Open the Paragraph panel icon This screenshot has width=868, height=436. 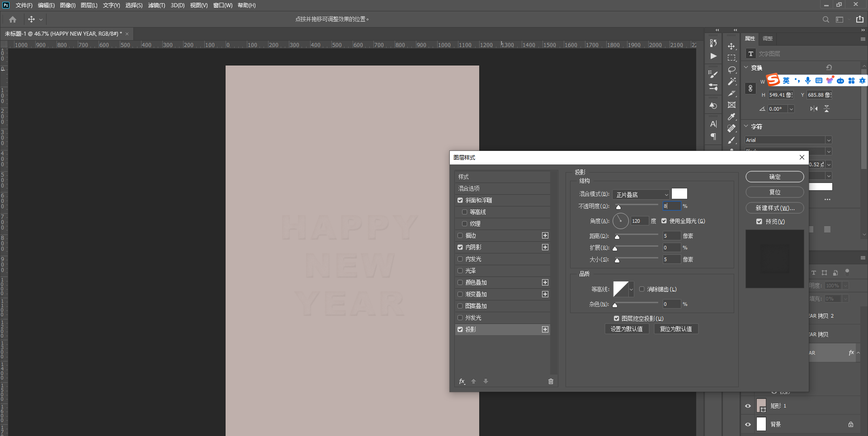click(x=713, y=136)
